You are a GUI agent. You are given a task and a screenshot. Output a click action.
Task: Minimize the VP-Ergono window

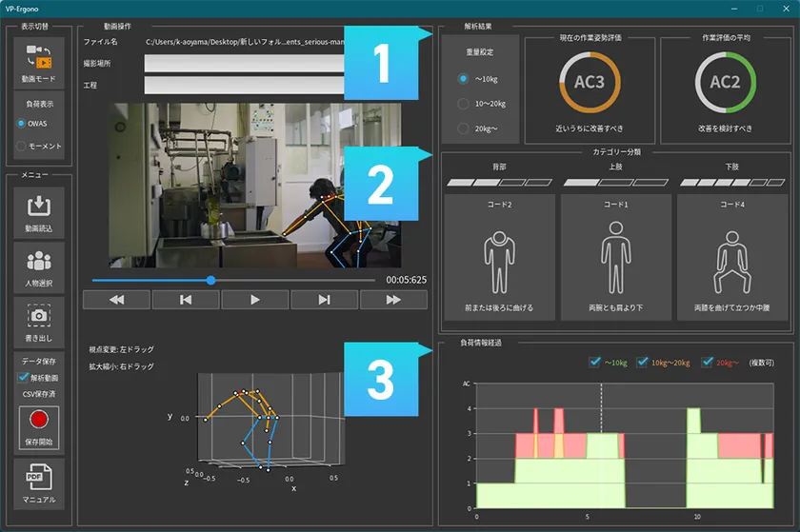pos(734,9)
